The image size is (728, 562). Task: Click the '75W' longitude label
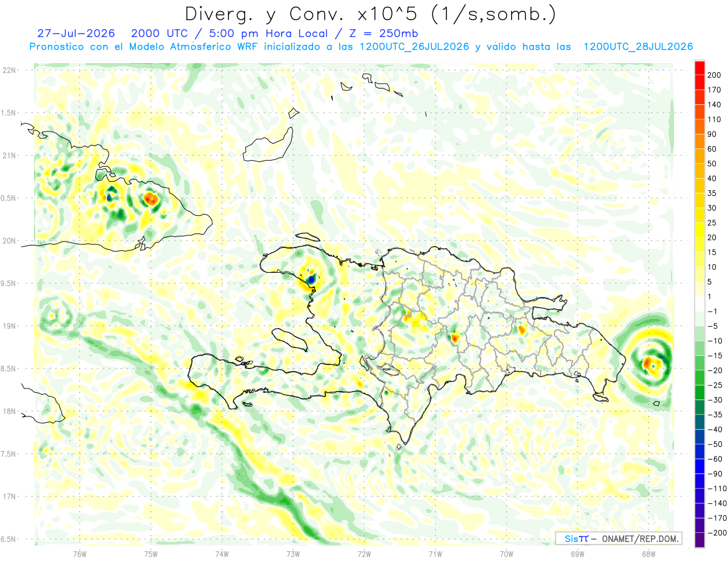[x=151, y=553]
